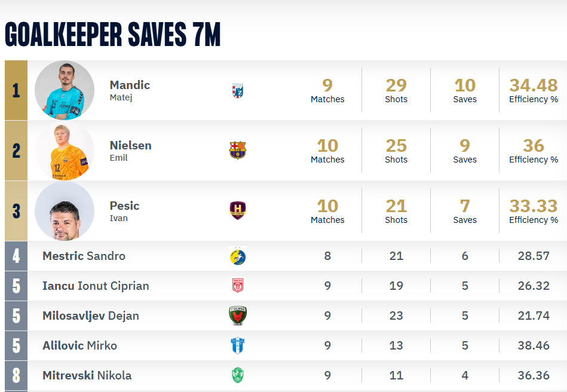Click the yellow-blue club logo beside Mestric
The image size is (567, 392).
(x=238, y=256)
